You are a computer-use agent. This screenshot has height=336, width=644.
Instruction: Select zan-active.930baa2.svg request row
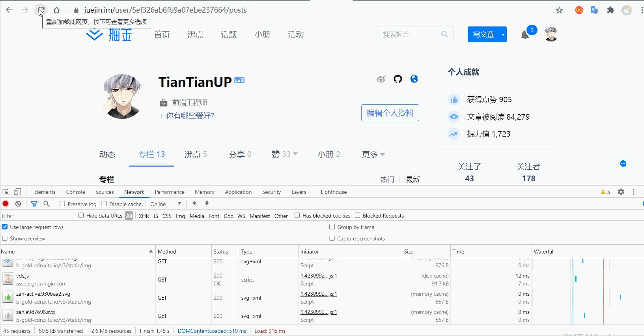(266, 298)
